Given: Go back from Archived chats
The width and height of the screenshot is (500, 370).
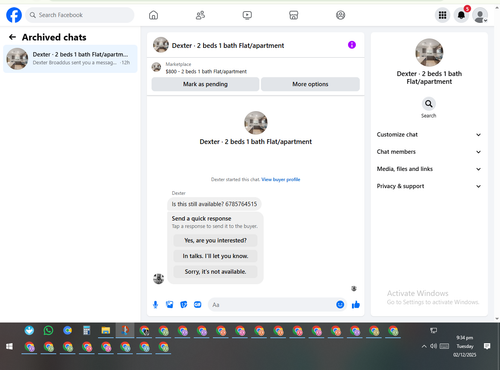Looking at the screenshot, I should (x=12, y=37).
